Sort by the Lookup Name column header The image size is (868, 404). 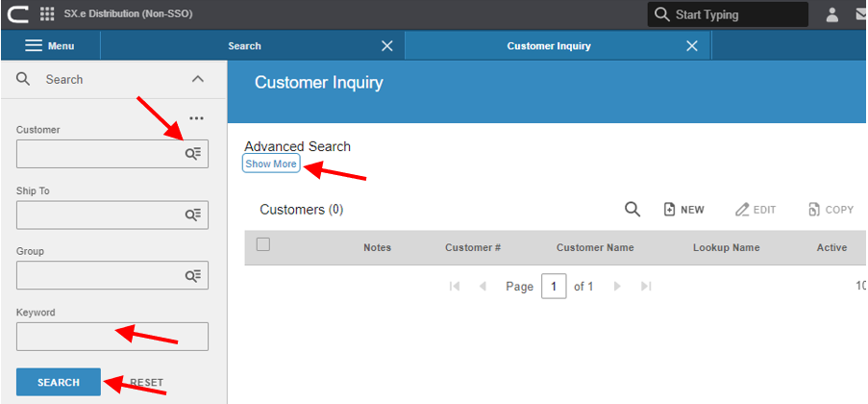(x=727, y=248)
